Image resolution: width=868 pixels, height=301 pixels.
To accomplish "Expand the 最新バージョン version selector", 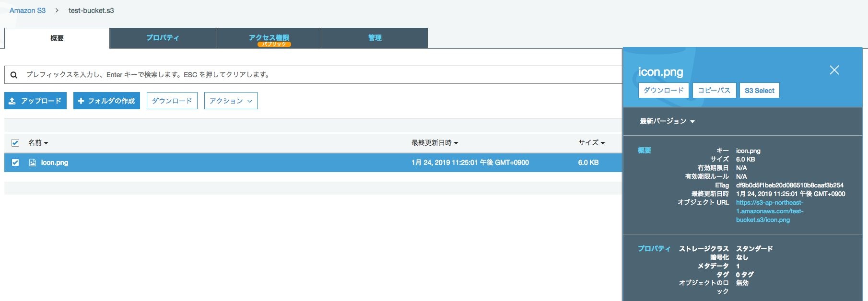I will point(667,121).
